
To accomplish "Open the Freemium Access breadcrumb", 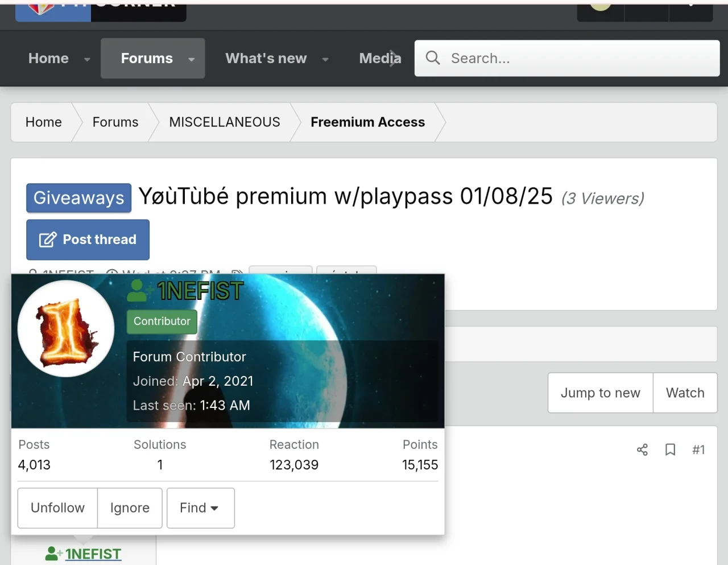I will (367, 122).
